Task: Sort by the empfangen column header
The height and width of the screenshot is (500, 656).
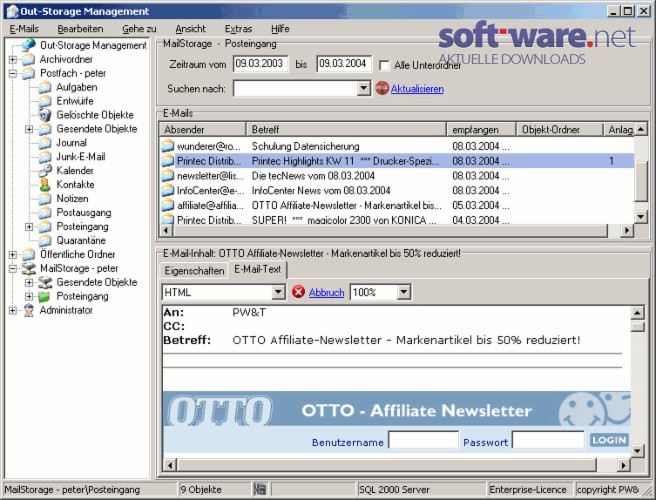Action: [x=481, y=130]
